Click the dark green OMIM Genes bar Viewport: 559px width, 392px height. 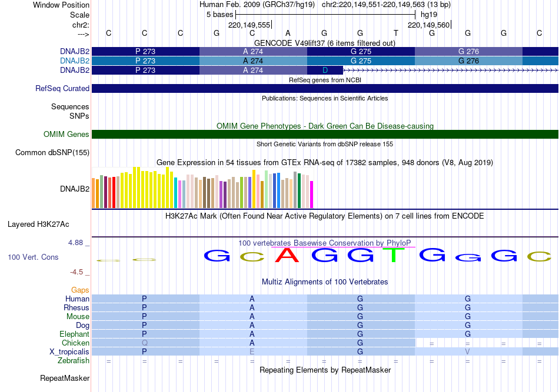(x=325, y=134)
